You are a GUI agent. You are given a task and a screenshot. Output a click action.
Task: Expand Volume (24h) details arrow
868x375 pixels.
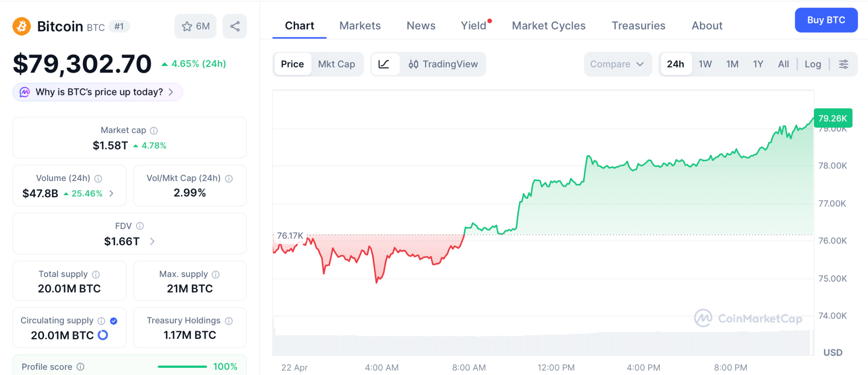(x=111, y=193)
